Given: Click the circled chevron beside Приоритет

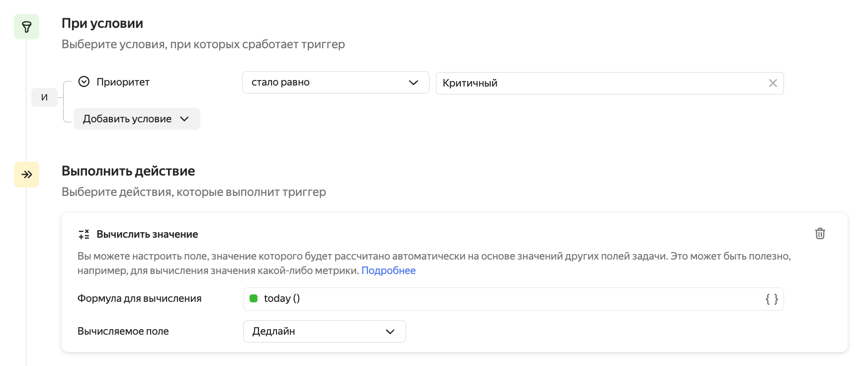Looking at the screenshot, I should 84,82.
